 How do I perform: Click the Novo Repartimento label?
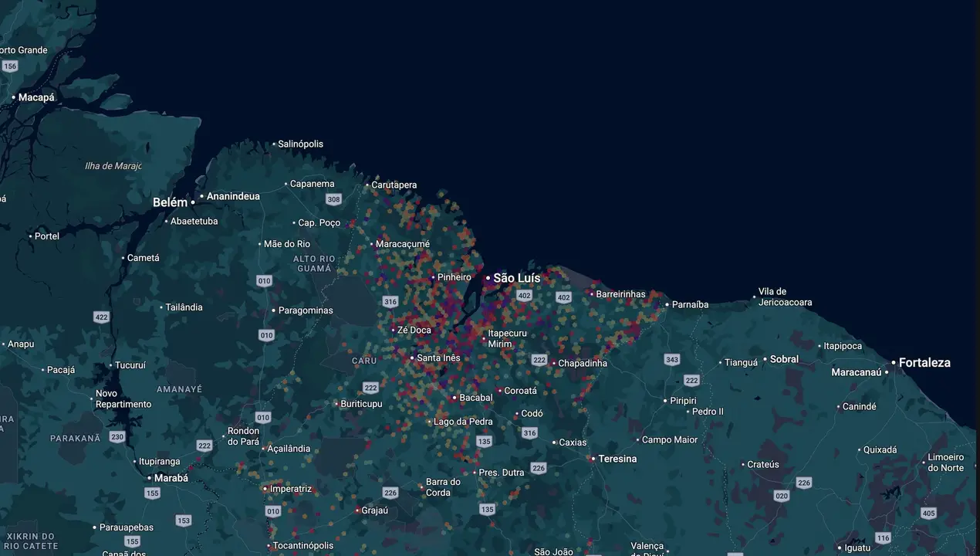pos(123,399)
